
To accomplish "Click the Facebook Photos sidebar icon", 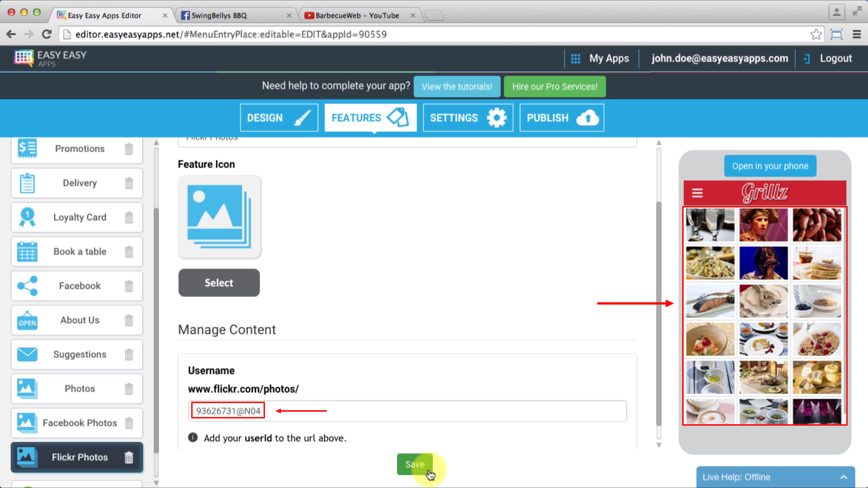I will click(26, 422).
